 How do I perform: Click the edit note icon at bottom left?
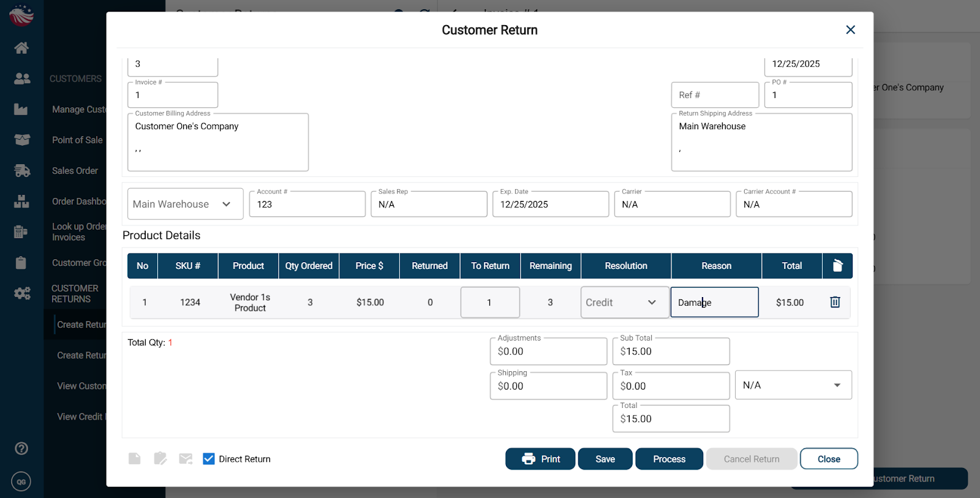pos(160,459)
